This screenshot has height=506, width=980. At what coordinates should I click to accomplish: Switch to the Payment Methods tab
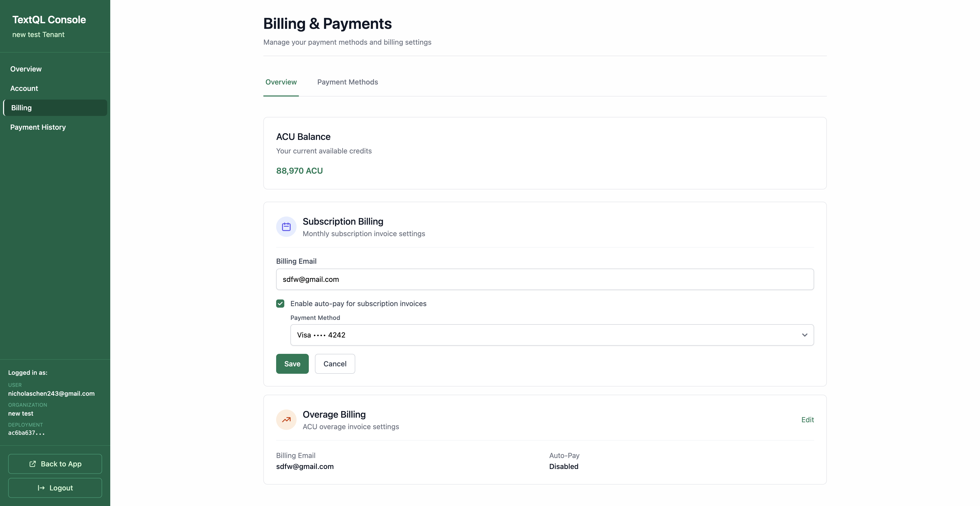point(347,82)
